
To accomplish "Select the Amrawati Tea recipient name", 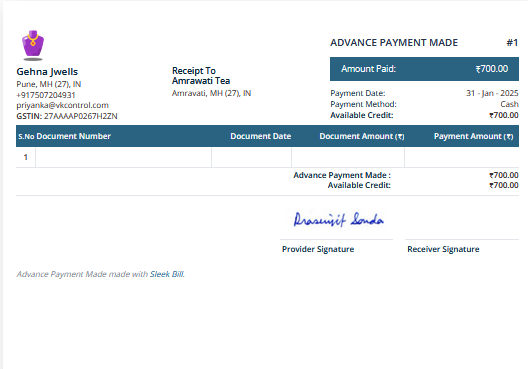I will pyautogui.click(x=201, y=81).
